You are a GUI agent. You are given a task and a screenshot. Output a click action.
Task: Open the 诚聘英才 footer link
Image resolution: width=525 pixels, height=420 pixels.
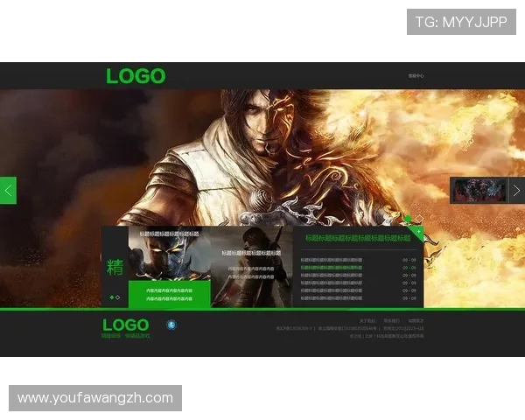(416, 321)
